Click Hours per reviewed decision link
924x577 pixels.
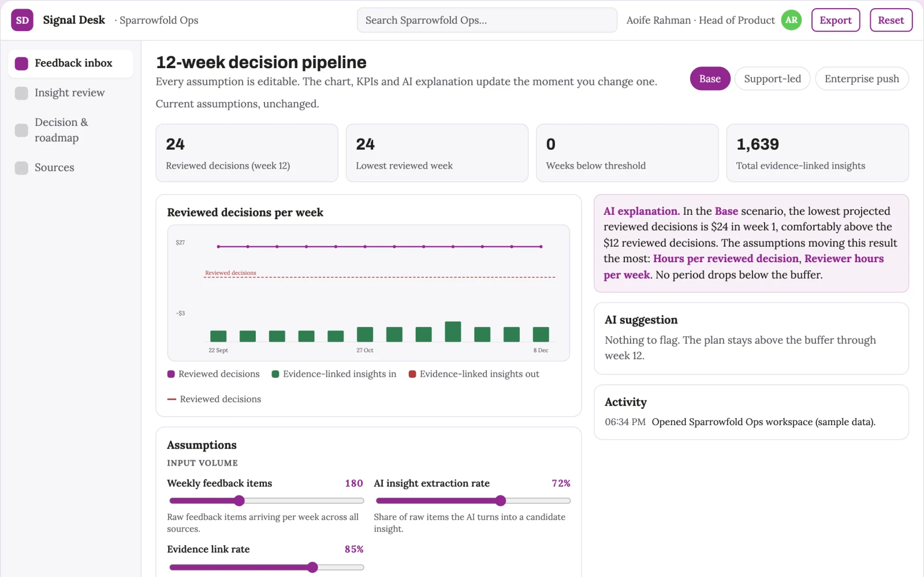(x=726, y=259)
